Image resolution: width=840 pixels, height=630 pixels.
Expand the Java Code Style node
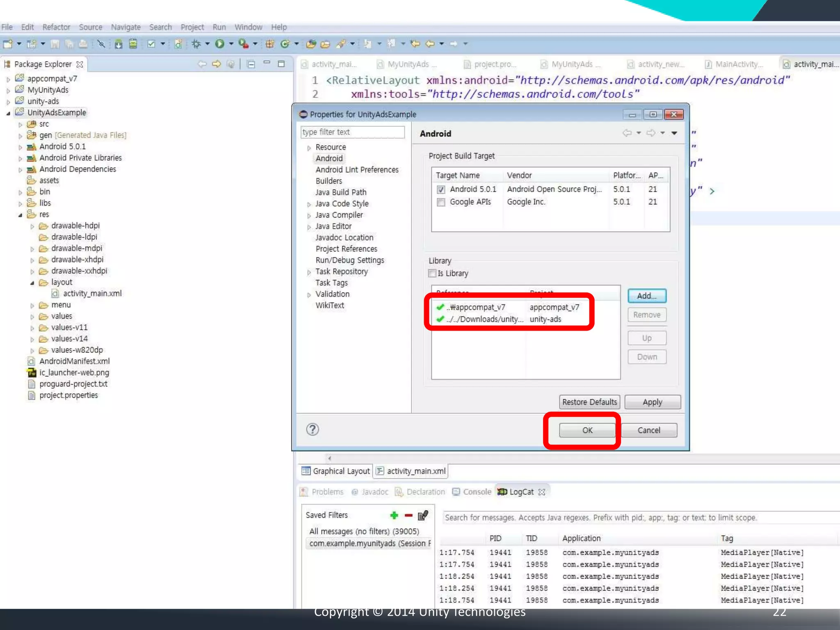[x=309, y=204]
